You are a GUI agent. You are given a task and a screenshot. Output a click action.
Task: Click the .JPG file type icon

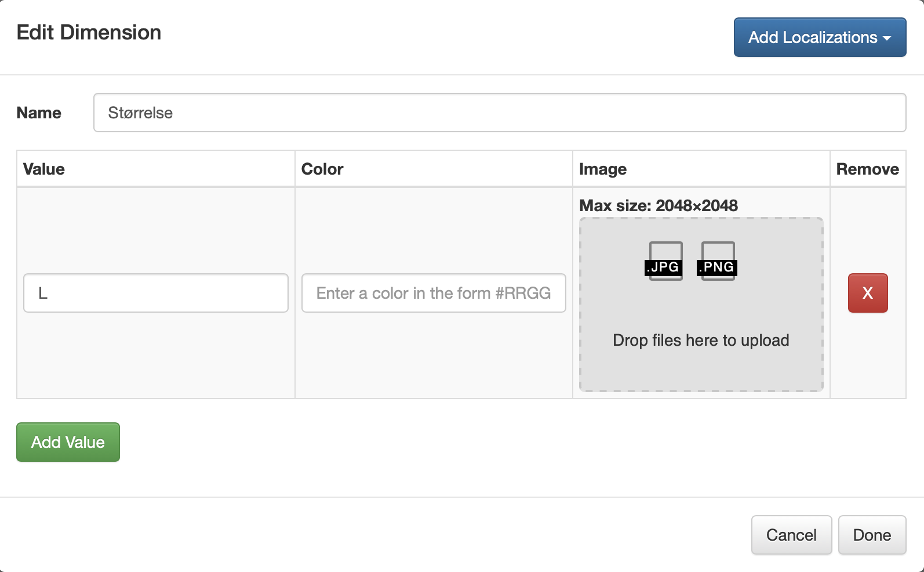click(x=664, y=261)
